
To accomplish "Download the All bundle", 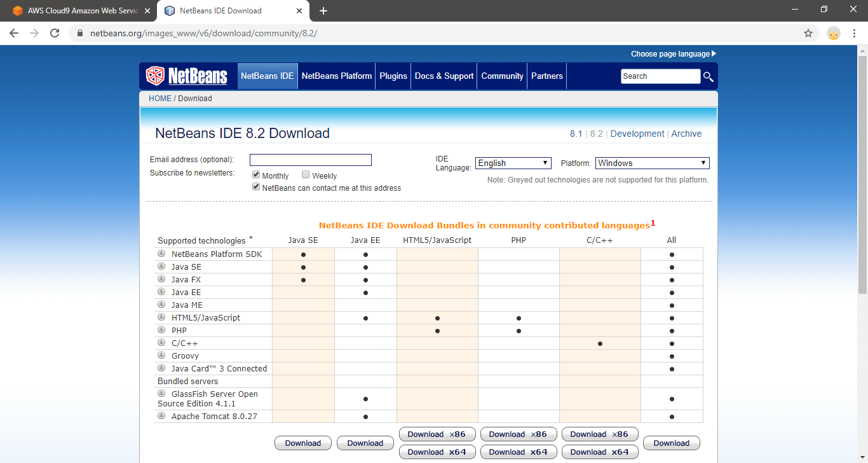I will click(672, 443).
